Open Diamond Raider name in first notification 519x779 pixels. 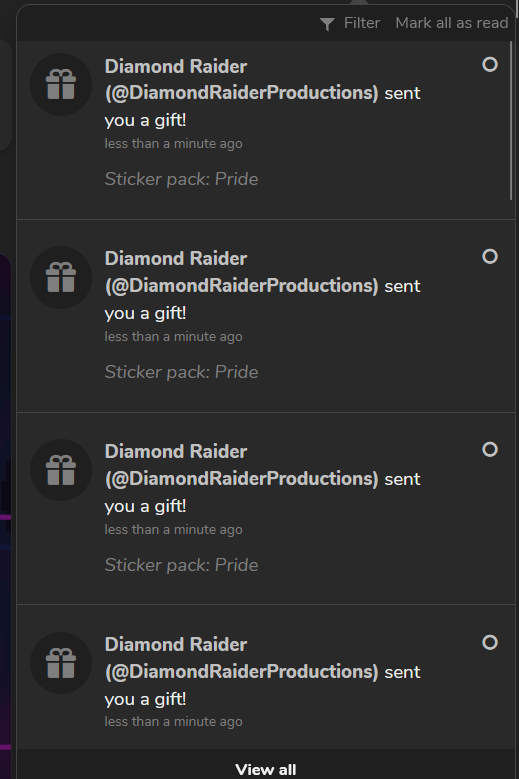tap(176, 67)
